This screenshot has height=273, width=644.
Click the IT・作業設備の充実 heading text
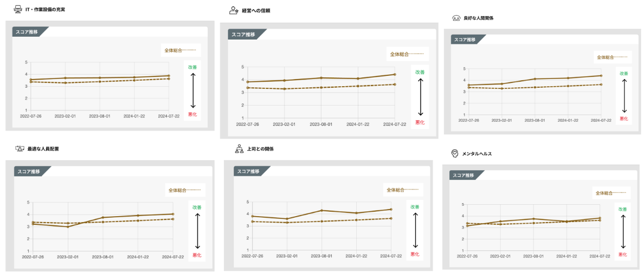click(45, 9)
